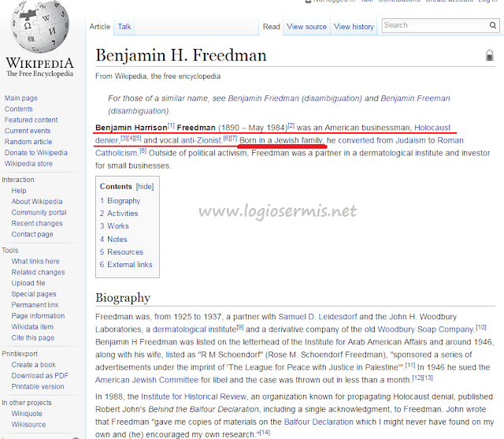Click the page protection padlock icon

pos(489,55)
